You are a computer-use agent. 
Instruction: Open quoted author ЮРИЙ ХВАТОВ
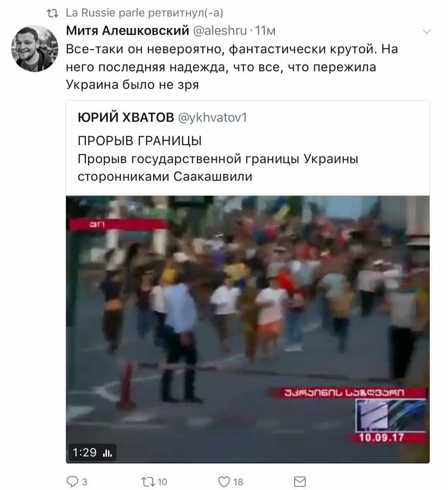tap(126, 117)
